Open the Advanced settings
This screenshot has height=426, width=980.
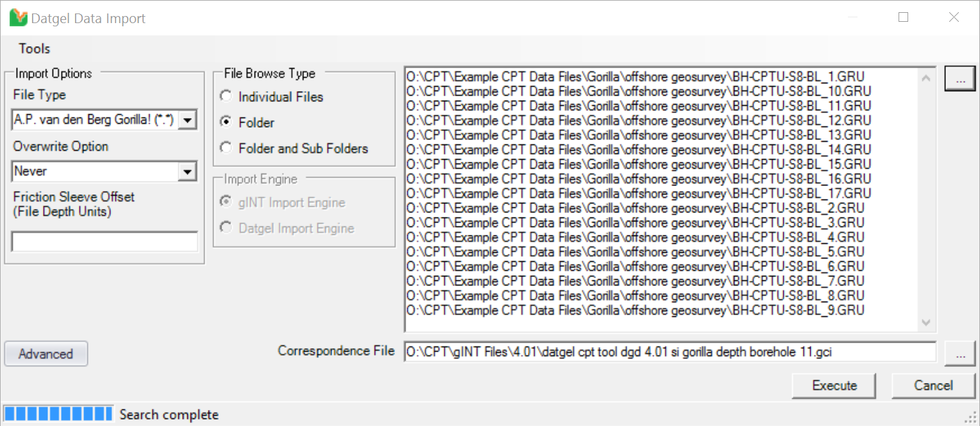46,353
